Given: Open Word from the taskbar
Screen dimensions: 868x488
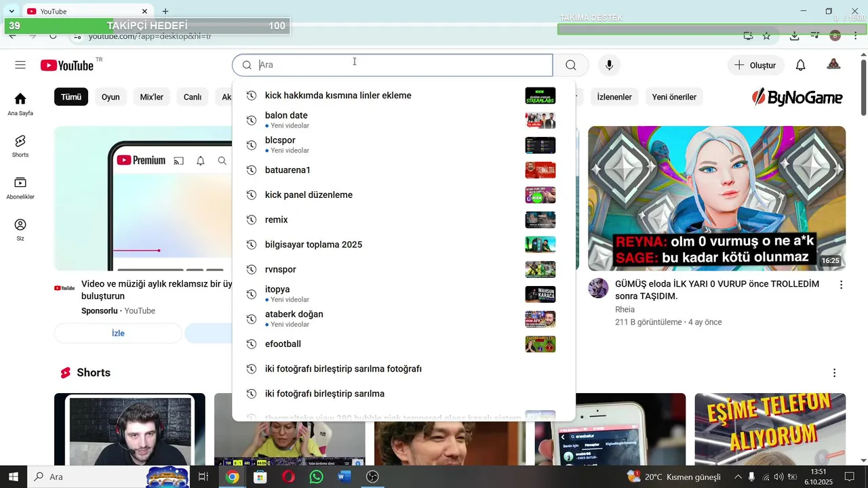Looking at the screenshot, I should pyautogui.click(x=344, y=477).
